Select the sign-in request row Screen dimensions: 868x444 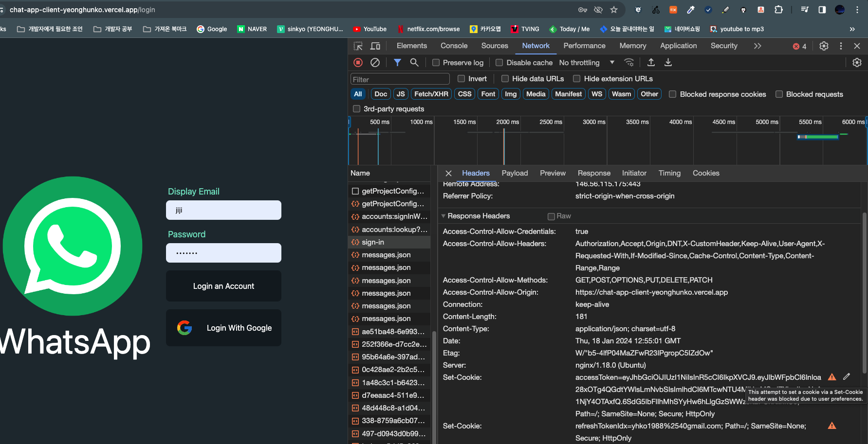[x=389, y=242]
